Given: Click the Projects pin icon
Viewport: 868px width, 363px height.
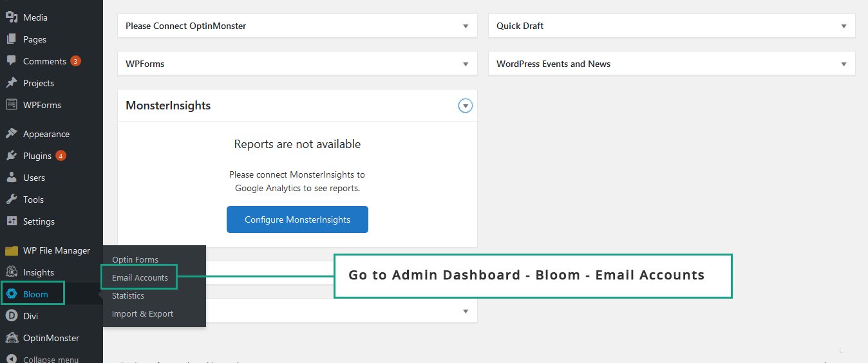Looking at the screenshot, I should click(x=11, y=83).
